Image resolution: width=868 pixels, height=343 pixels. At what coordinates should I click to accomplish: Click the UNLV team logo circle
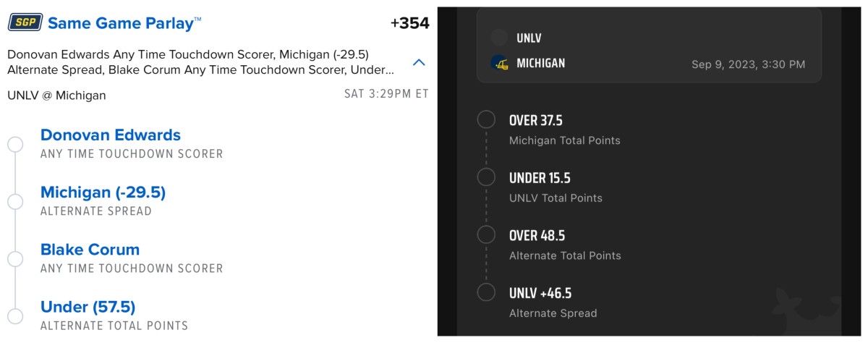[499, 38]
